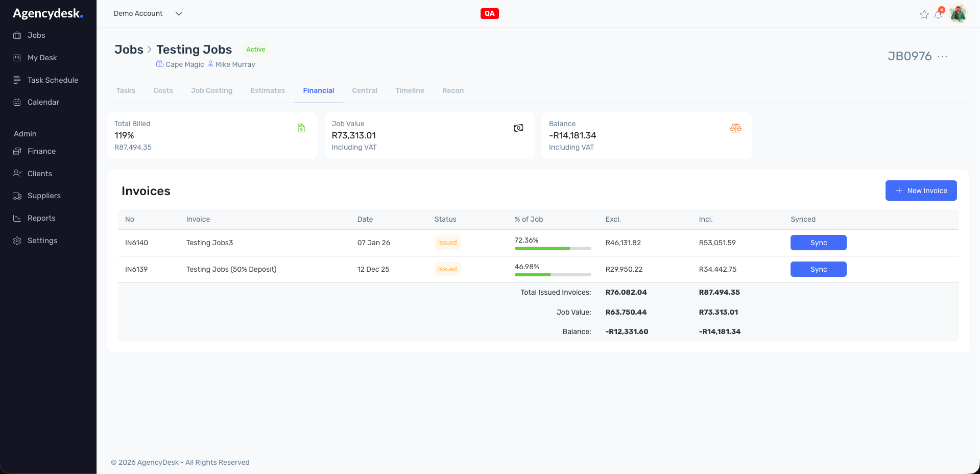The width and height of the screenshot is (980, 474).
Task: Open Jobs in the sidebar
Action: (x=36, y=35)
